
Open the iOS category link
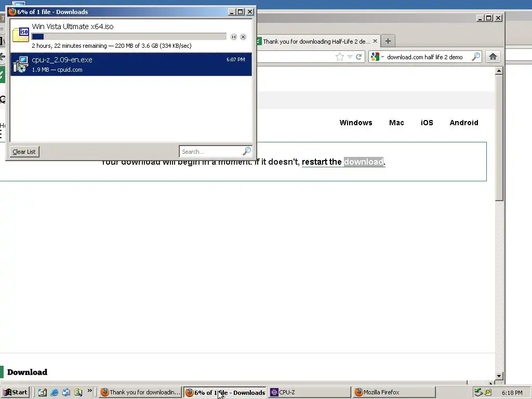pyautogui.click(x=427, y=123)
